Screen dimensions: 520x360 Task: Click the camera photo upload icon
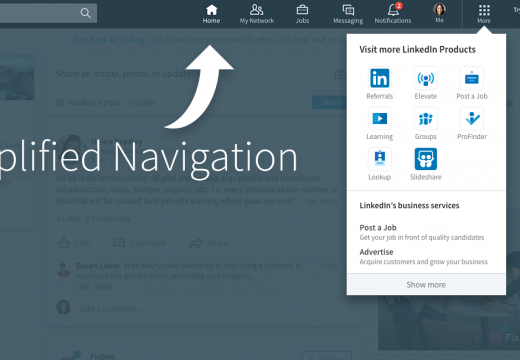tap(340, 74)
